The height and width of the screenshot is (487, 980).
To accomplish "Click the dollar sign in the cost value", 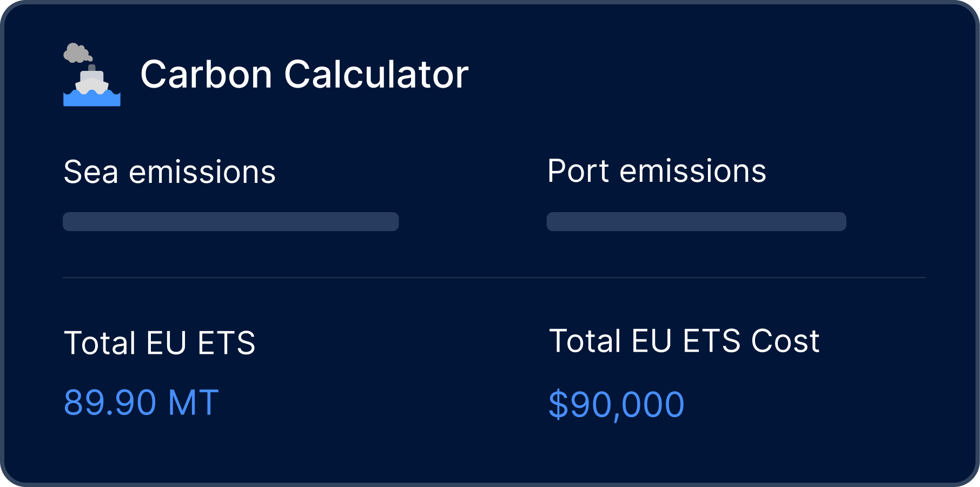I will click(558, 405).
